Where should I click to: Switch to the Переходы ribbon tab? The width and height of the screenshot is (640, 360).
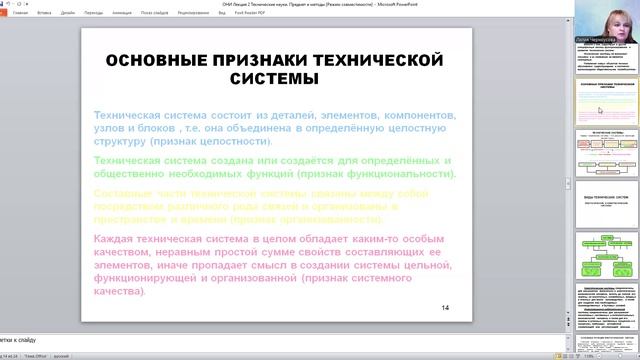[x=93, y=13]
